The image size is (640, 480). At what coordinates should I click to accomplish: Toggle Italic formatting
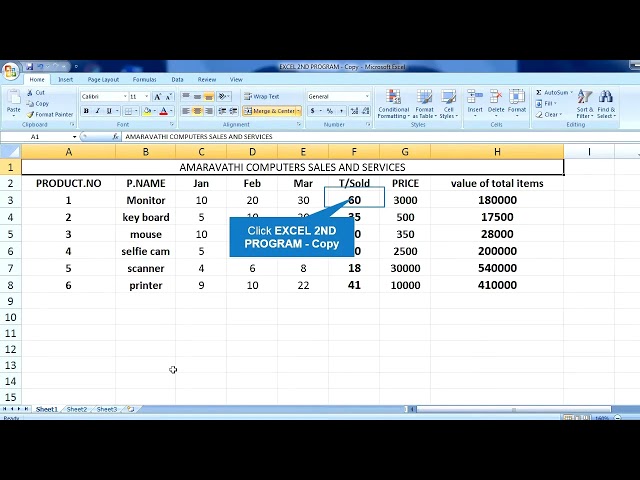pos(98,111)
